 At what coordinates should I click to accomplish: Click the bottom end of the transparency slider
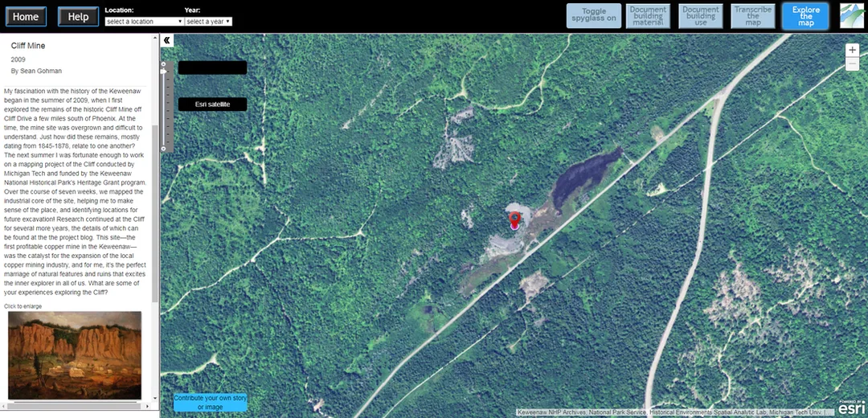pyautogui.click(x=163, y=149)
